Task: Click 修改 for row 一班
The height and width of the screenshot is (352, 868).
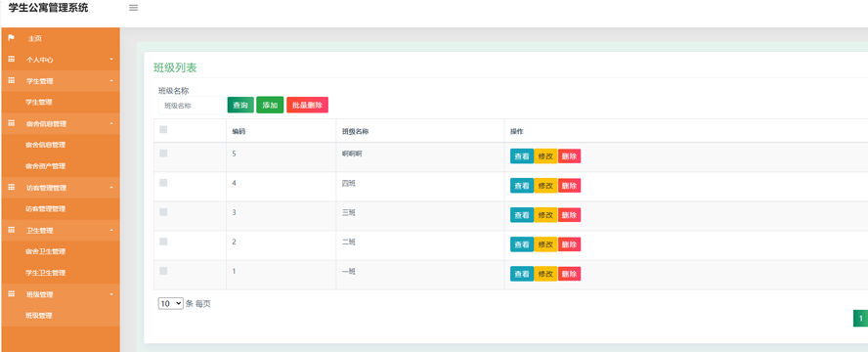Action: coord(545,274)
